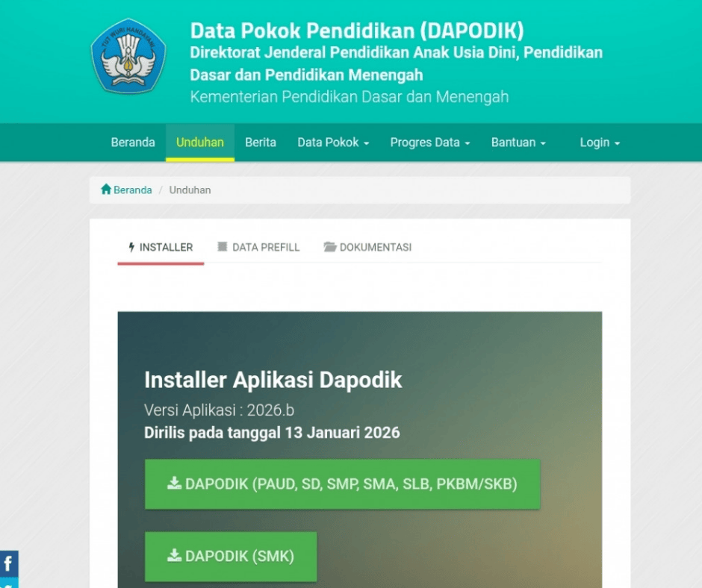Screen dimensions: 702x588
Task: Click the home icon in the breadcrumb
Action: tap(106, 190)
